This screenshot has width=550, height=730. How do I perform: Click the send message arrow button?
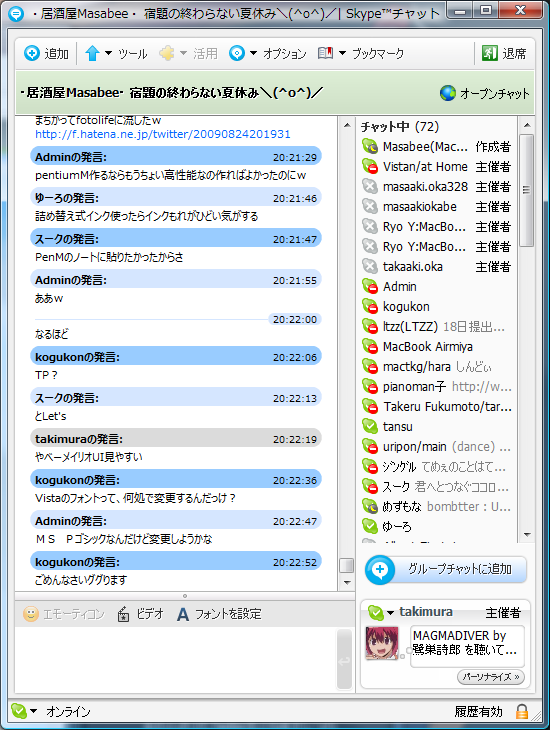click(344, 660)
